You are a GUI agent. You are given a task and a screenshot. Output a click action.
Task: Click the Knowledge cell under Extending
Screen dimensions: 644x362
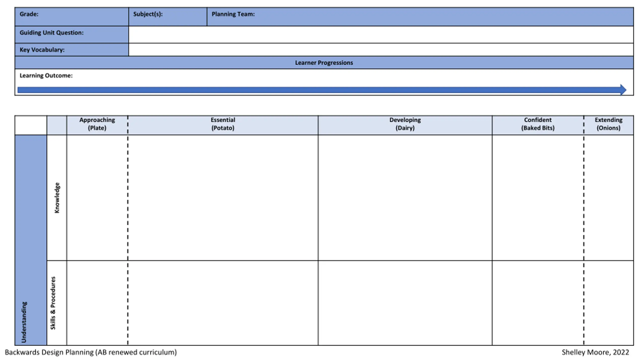click(x=609, y=198)
